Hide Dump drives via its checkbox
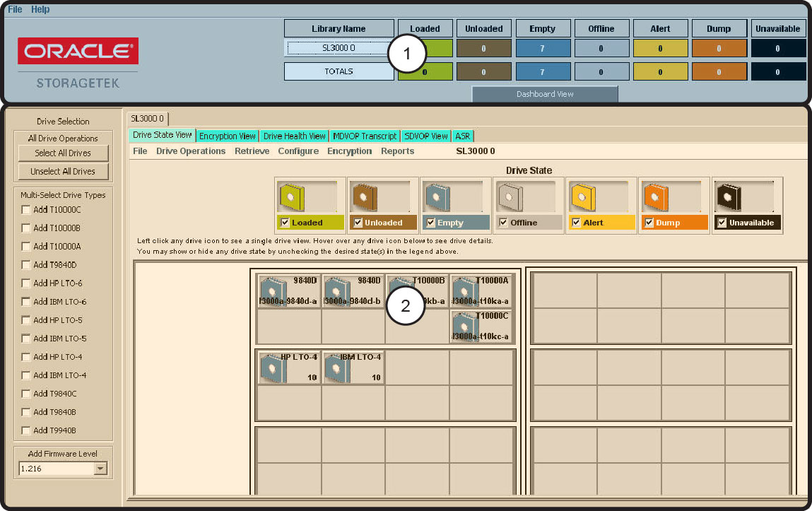Screen dimensions: 812x511 [x=649, y=223]
